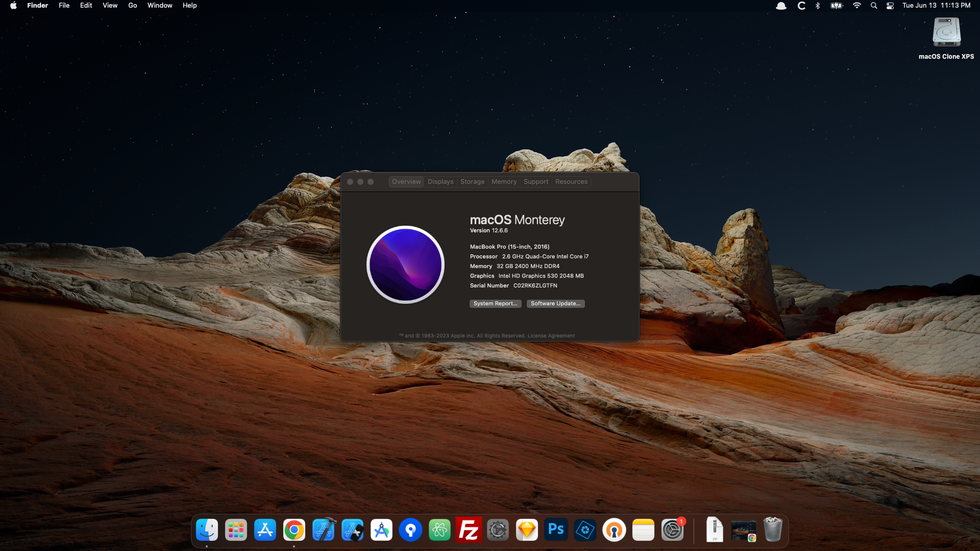The height and width of the screenshot is (551, 980).
Task: Open Launchpad in the dock
Action: click(x=236, y=530)
